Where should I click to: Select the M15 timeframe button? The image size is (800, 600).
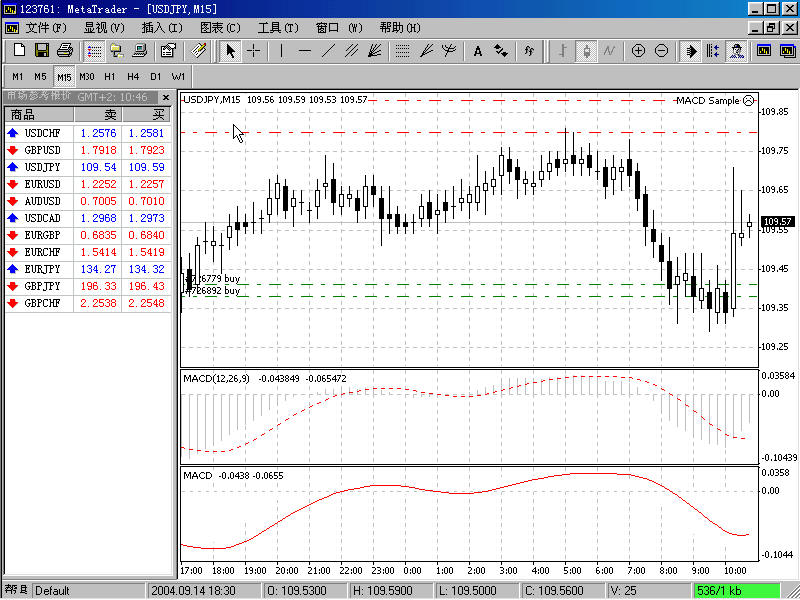(64, 77)
